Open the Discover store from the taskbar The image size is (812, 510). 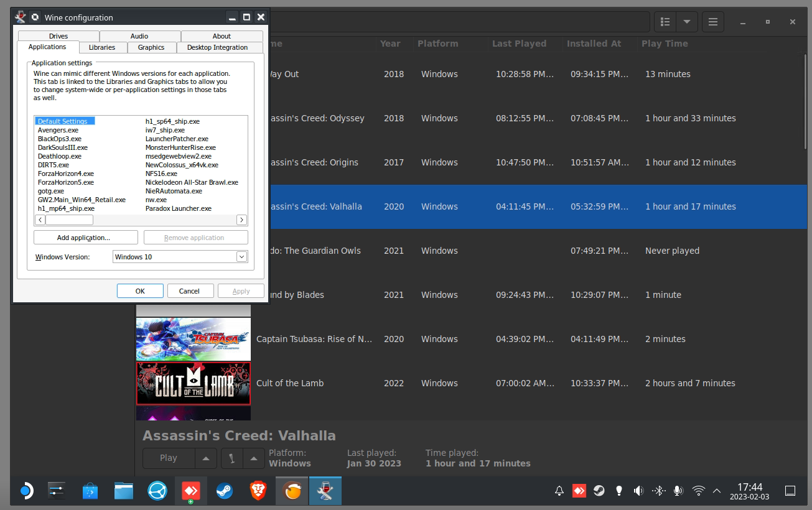pyautogui.click(x=90, y=491)
